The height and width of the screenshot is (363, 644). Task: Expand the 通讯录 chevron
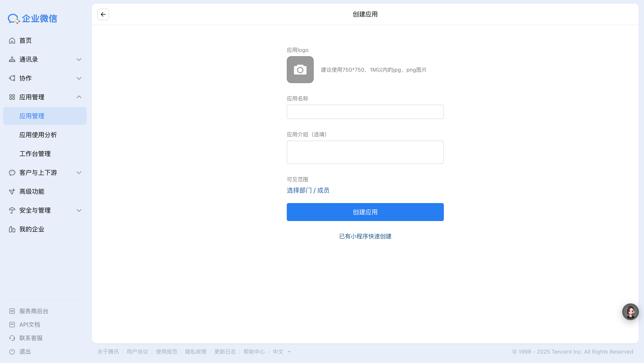pos(79,60)
